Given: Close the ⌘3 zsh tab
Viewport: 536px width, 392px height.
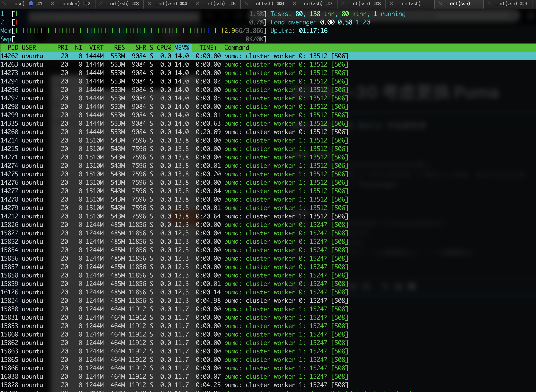Looking at the screenshot, I should (101, 4).
